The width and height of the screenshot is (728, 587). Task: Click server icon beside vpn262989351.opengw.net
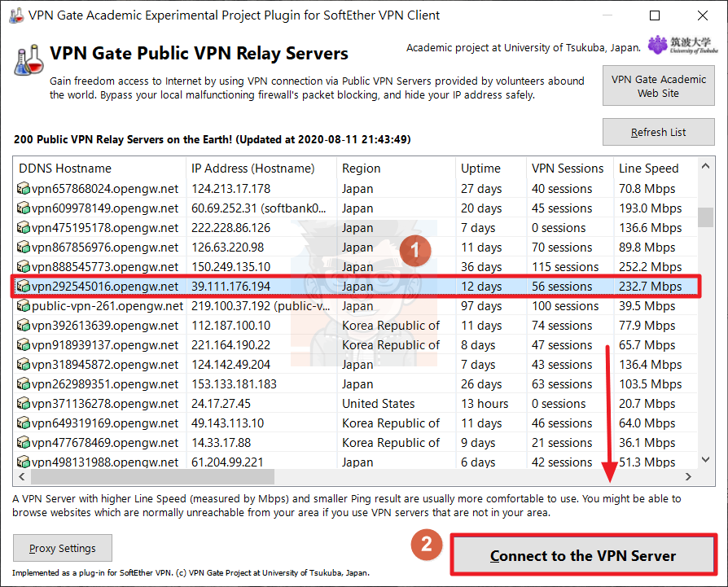[x=24, y=384]
